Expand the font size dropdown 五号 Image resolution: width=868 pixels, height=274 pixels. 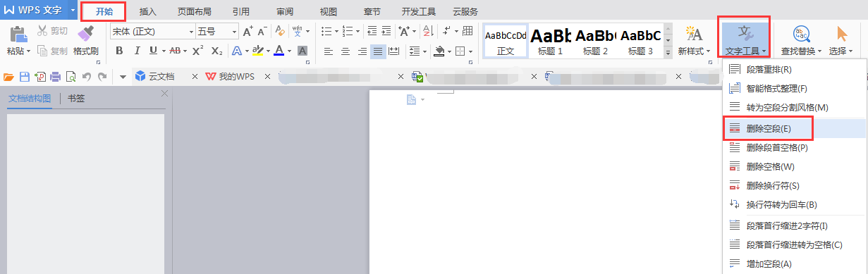point(217,31)
